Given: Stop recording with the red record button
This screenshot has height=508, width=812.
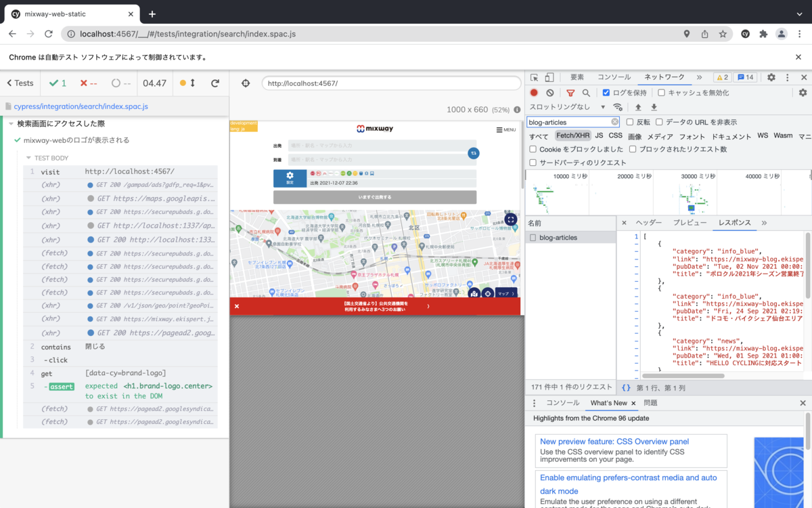Looking at the screenshot, I should (534, 93).
